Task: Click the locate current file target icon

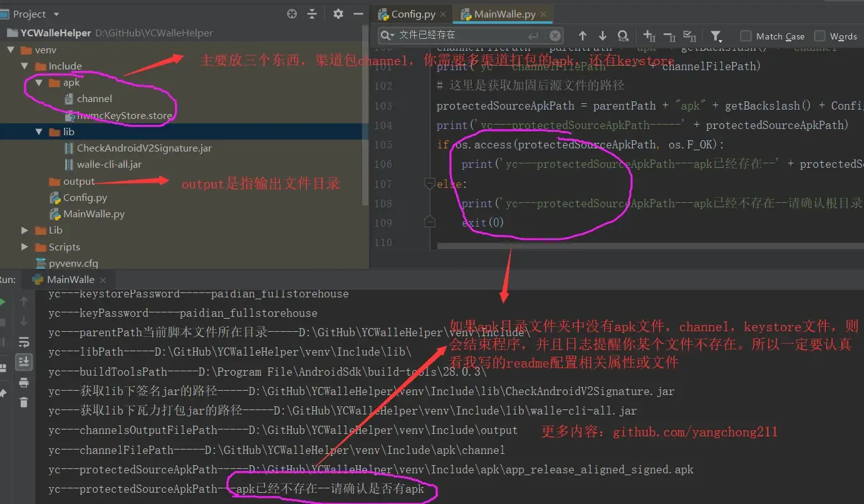Action: click(x=291, y=14)
